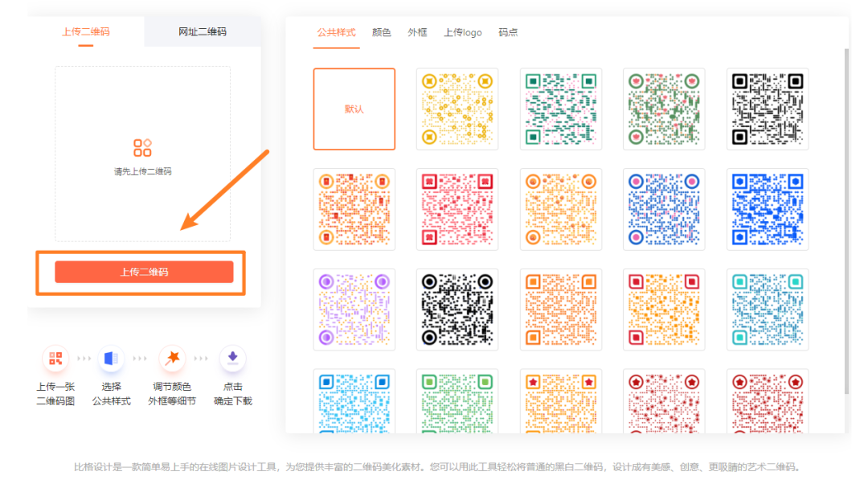This screenshot has width=868, height=484.
Task: Click the 比格设计 description paragraph
Action: pos(438,467)
